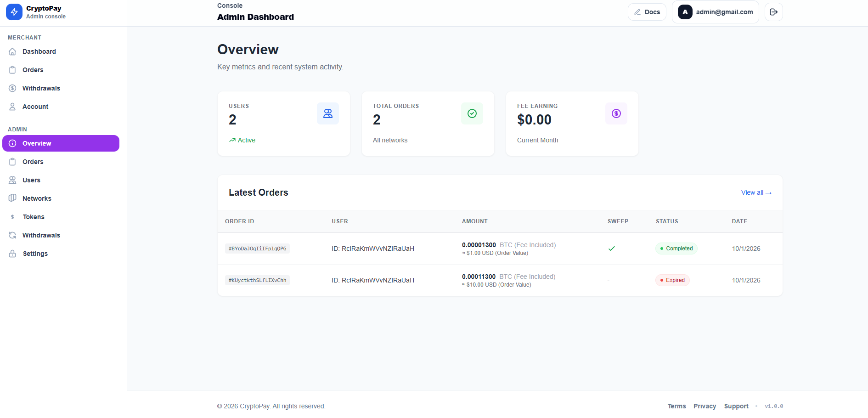
Task: Open the Docs page button
Action: [x=647, y=12]
